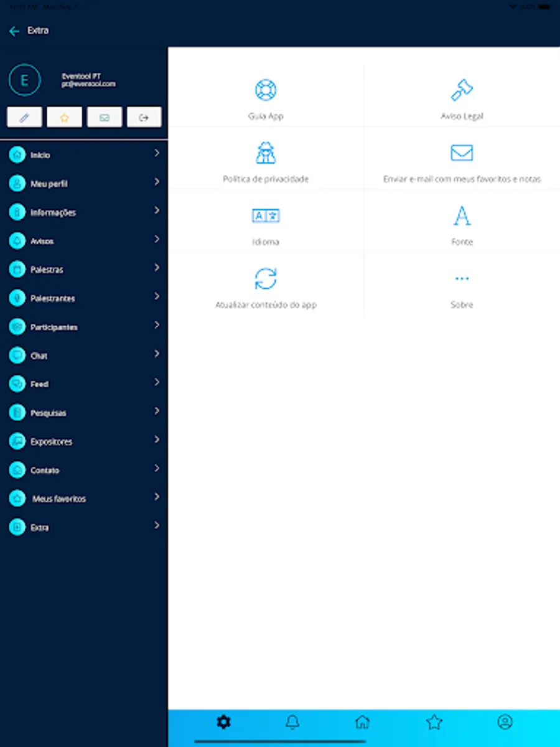Open Informações from sidebar
Image resolution: width=560 pixels, height=747 pixels.
[x=84, y=212]
